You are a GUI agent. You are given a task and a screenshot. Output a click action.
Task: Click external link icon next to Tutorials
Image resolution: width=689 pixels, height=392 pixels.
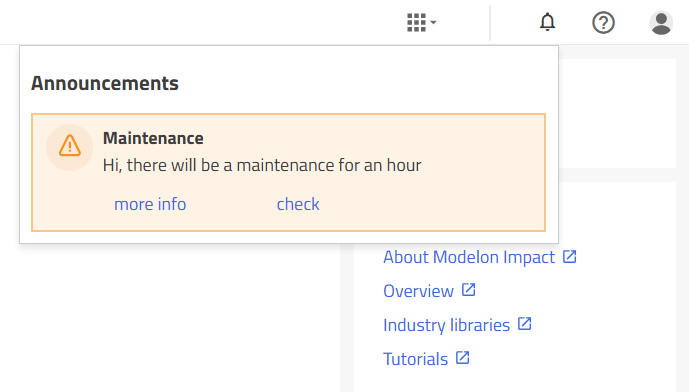pyautogui.click(x=462, y=358)
